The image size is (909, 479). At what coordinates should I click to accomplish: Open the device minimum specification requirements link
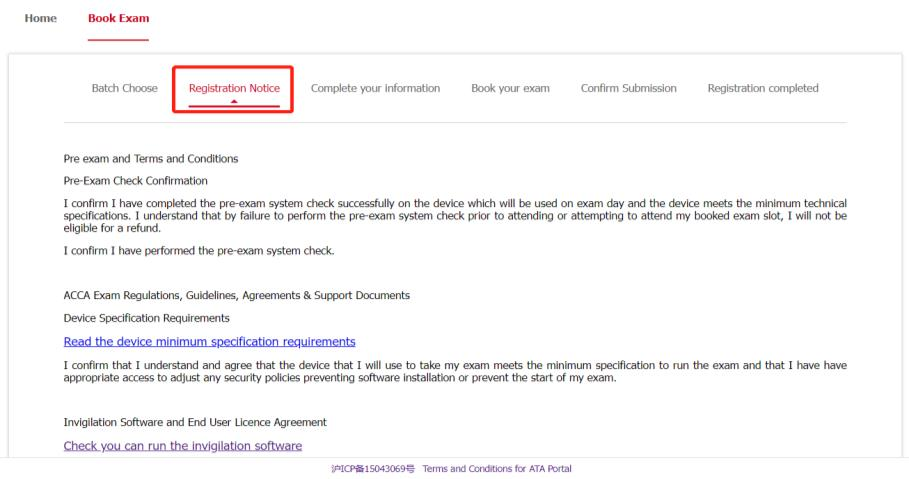coord(209,342)
